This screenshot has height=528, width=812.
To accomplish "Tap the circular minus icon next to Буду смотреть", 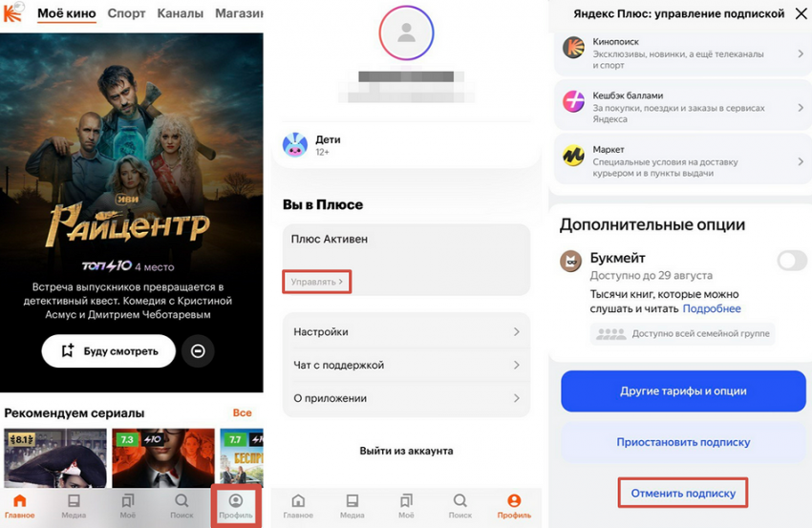I will click(x=198, y=351).
